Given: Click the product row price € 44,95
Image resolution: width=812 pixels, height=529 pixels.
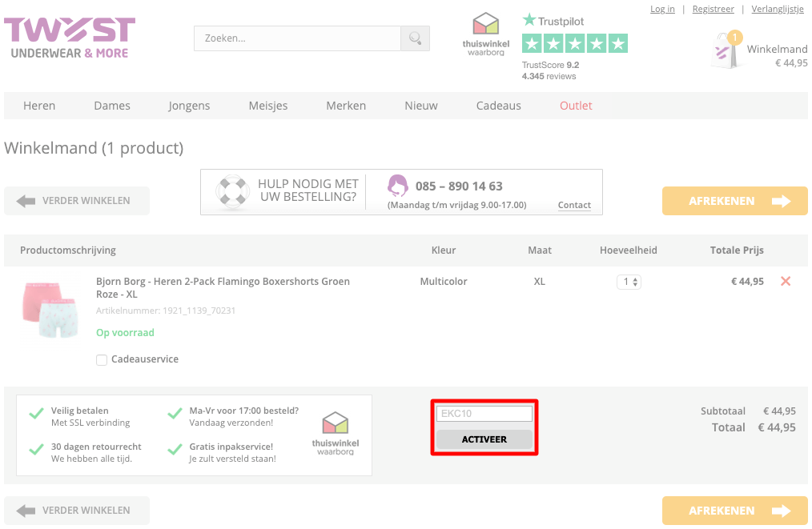Looking at the screenshot, I should 747,282.
